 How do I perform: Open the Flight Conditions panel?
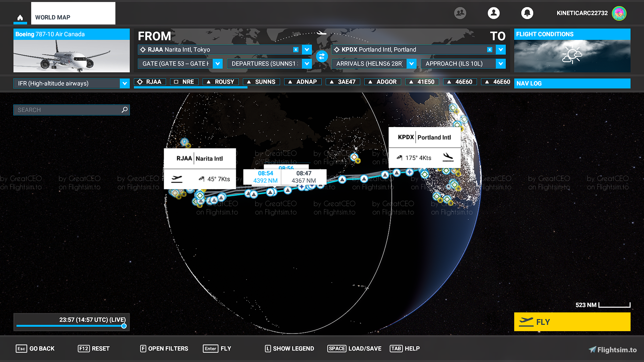pos(572,51)
